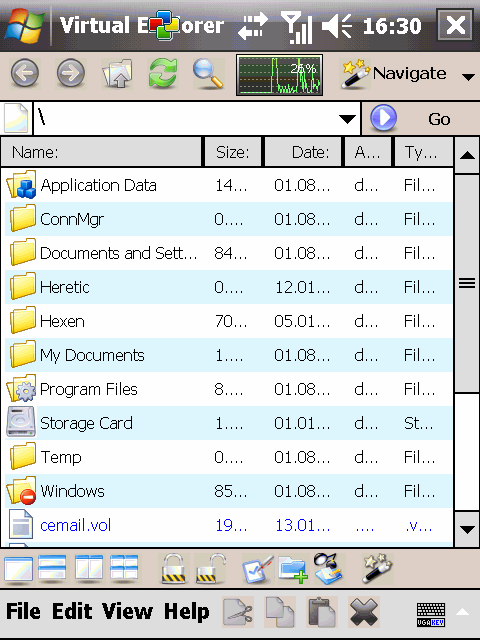Open the connectivity arrows status icon
480x640 pixels.
click(253, 26)
